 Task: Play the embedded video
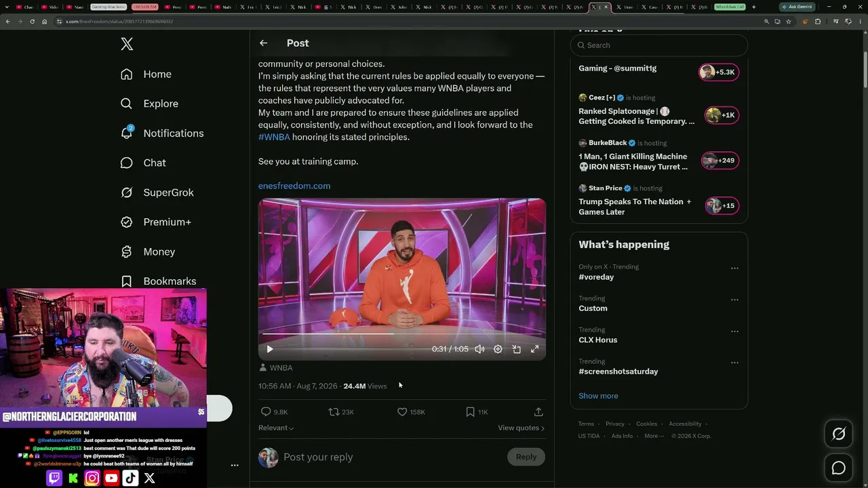(x=270, y=349)
